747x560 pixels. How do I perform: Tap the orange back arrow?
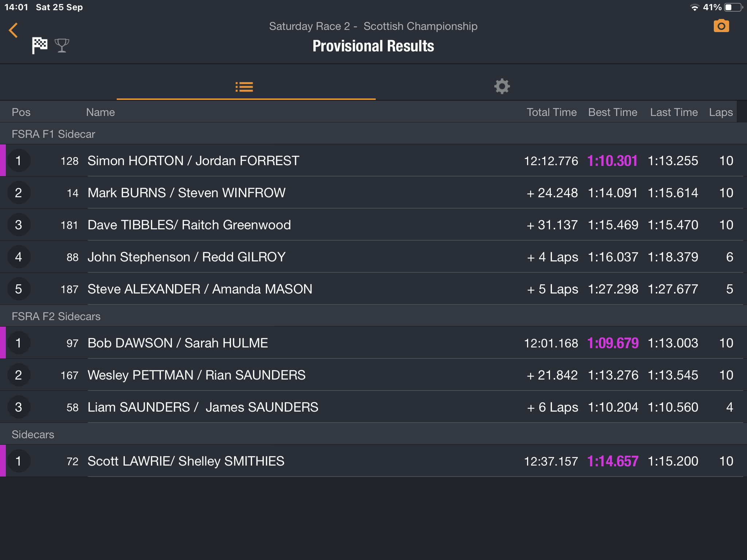13,30
